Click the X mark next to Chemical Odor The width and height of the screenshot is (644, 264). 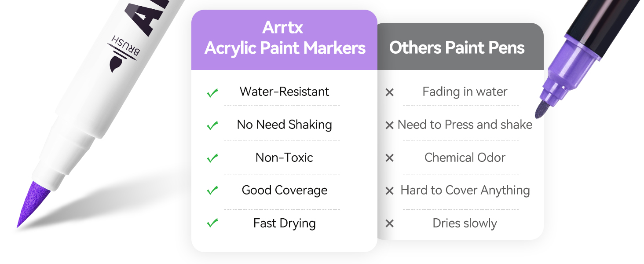(389, 158)
